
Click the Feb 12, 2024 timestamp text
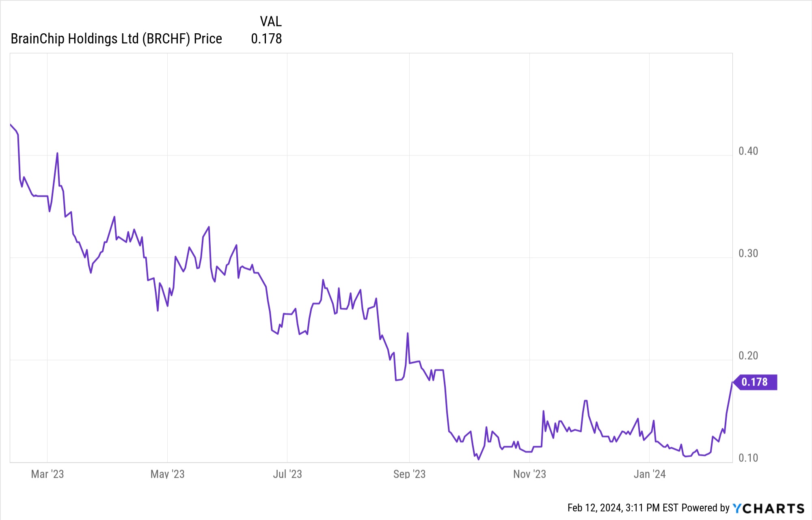pyautogui.click(x=622, y=508)
